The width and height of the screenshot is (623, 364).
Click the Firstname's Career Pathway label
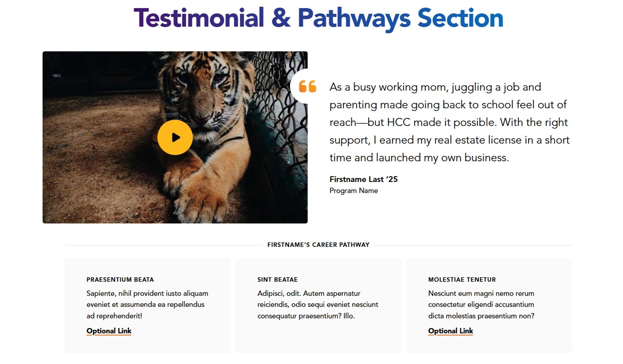(x=318, y=245)
